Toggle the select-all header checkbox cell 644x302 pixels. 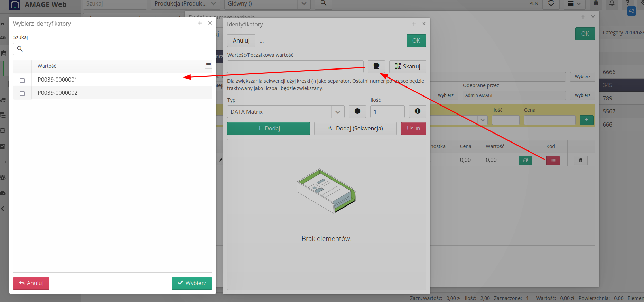(22, 66)
